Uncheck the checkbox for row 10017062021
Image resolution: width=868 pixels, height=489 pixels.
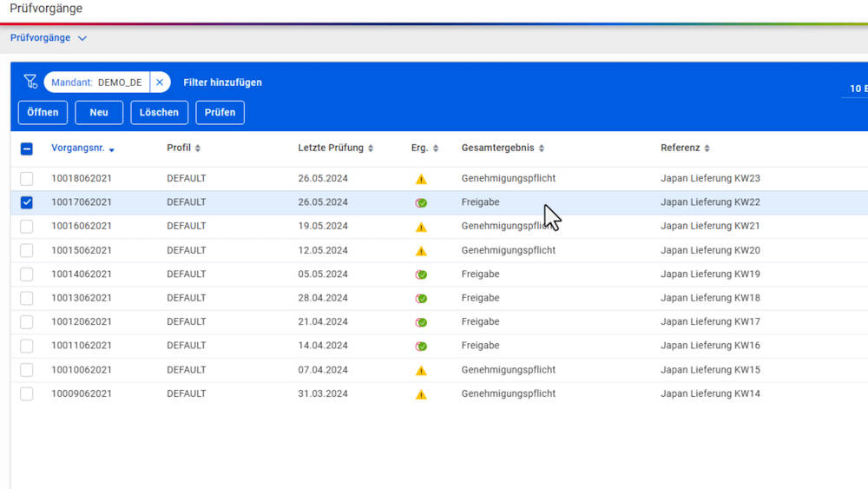pyautogui.click(x=27, y=202)
